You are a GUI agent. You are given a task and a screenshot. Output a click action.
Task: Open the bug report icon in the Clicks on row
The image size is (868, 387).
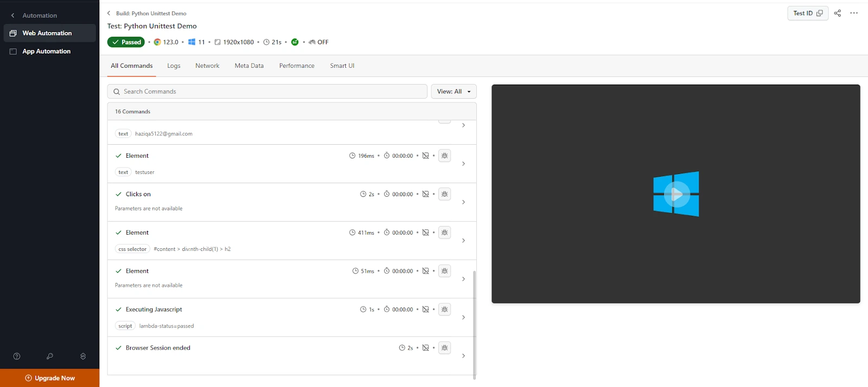coord(444,194)
